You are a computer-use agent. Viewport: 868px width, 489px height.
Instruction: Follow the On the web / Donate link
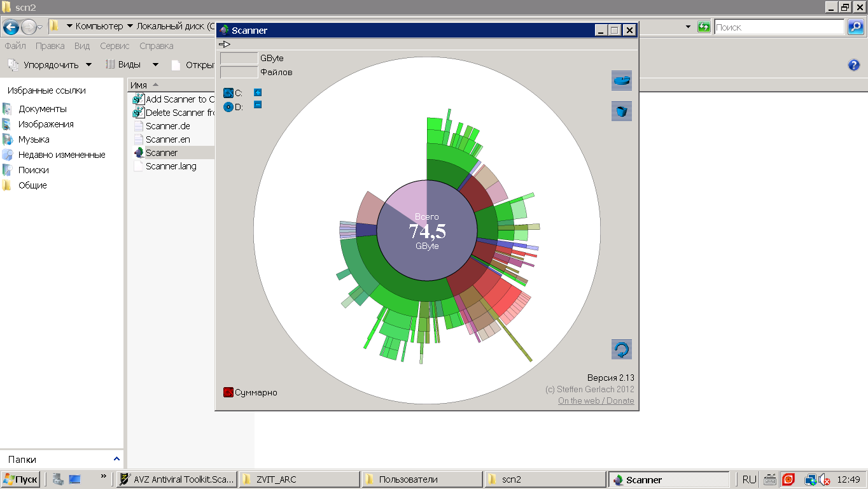pos(596,400)
